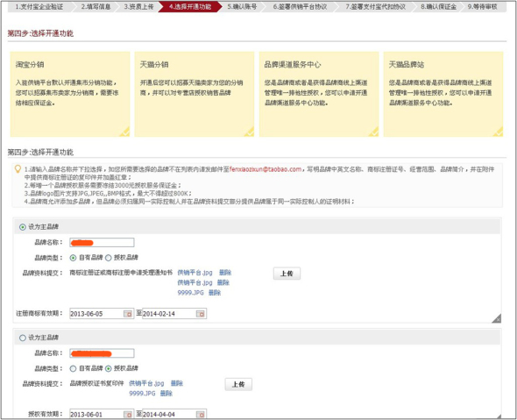
Task: Open calendar for trademark validity end date
Action: 200,314
